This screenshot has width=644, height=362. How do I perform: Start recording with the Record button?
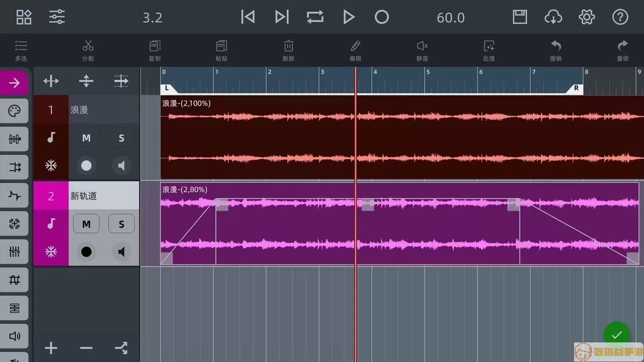[x=382, y=17]
